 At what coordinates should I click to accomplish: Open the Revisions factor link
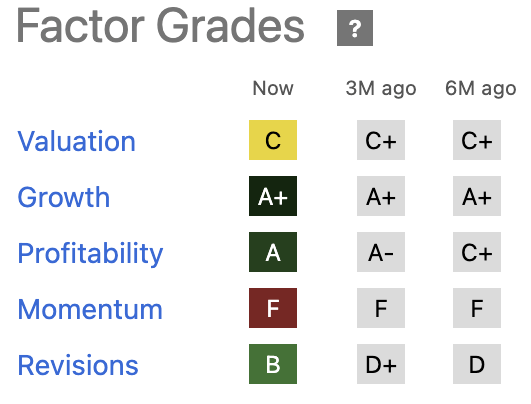(x=78, y=365)
